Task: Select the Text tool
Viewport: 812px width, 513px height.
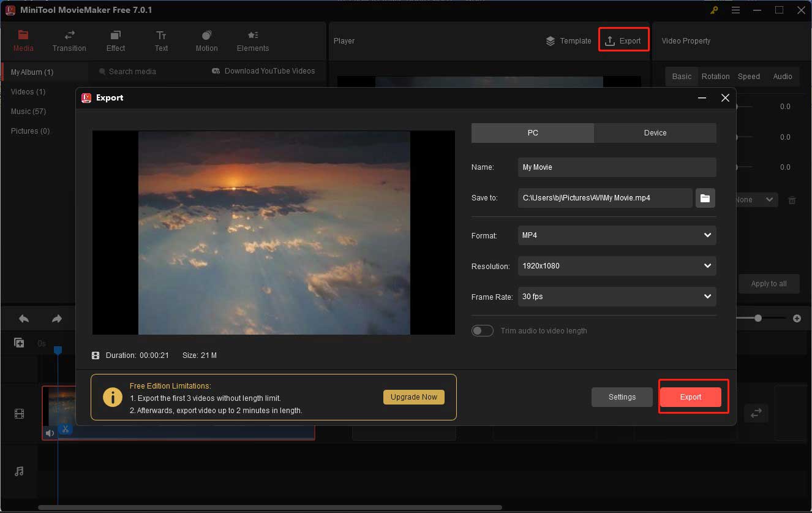Action: 161,40
